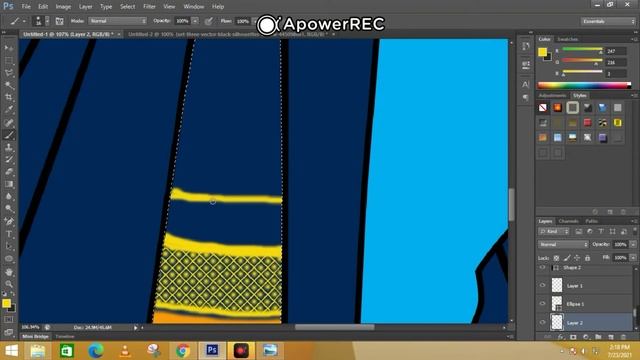Switch to the Swatches tab
The width and height of the screenshot is (640, 360).
(568, 39)
